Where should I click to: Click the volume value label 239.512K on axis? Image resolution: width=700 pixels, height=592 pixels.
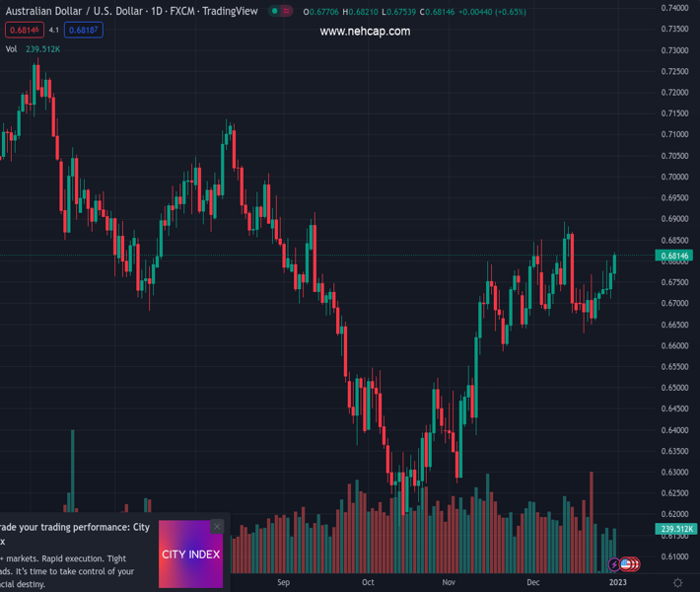(676, 529)
